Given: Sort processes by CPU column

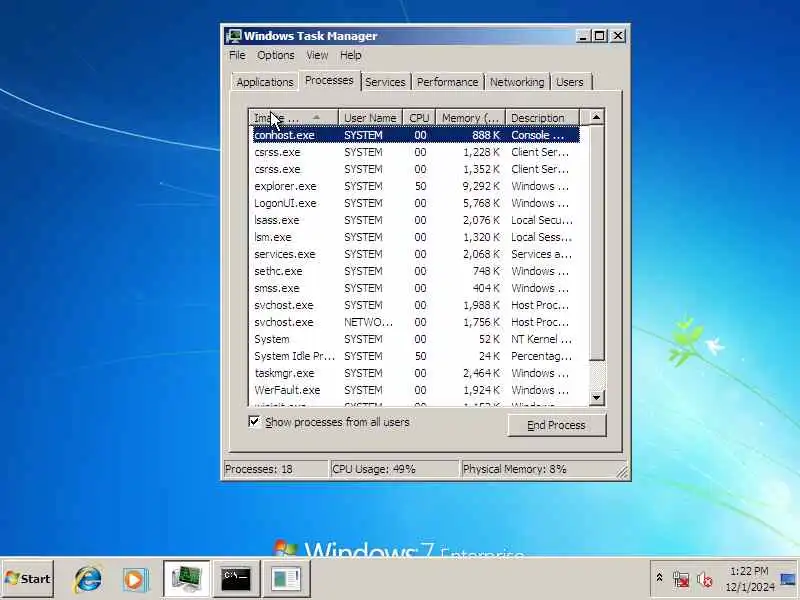Looking at the screenshot, I should coord(419,117).
